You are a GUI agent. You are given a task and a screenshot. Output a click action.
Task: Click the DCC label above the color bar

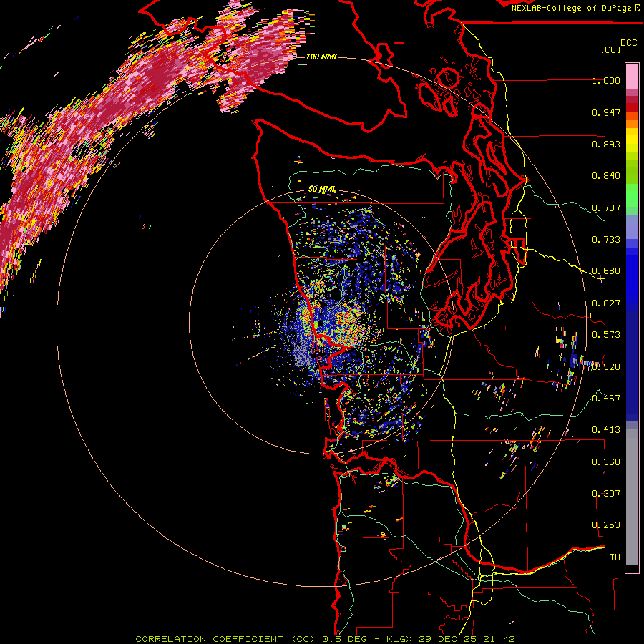click(628, 43)
